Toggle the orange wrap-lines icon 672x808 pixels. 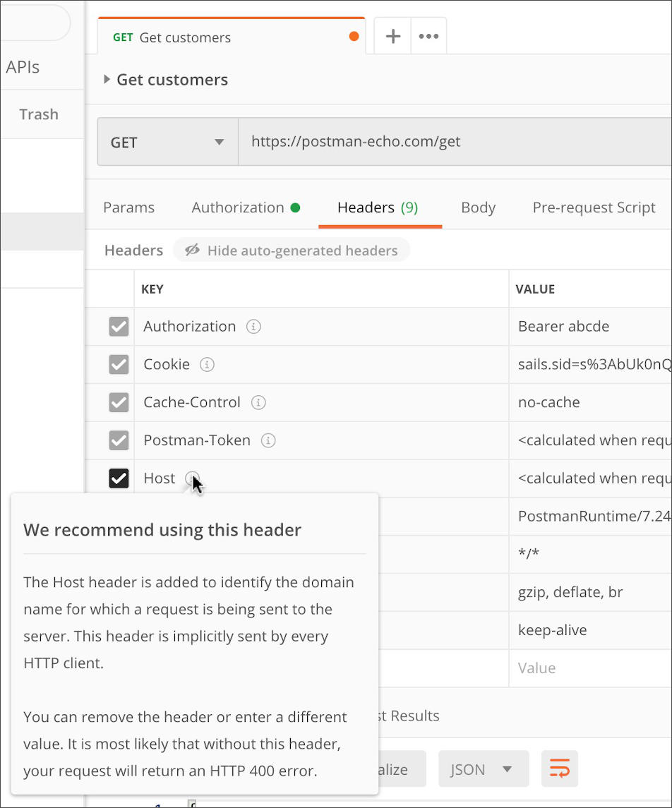(560, 768)
